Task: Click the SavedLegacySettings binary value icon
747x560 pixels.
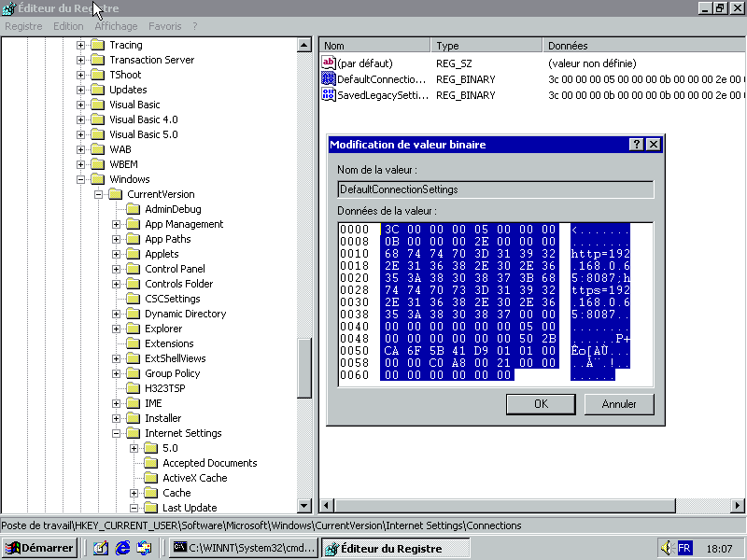Action: pos(329,94)
